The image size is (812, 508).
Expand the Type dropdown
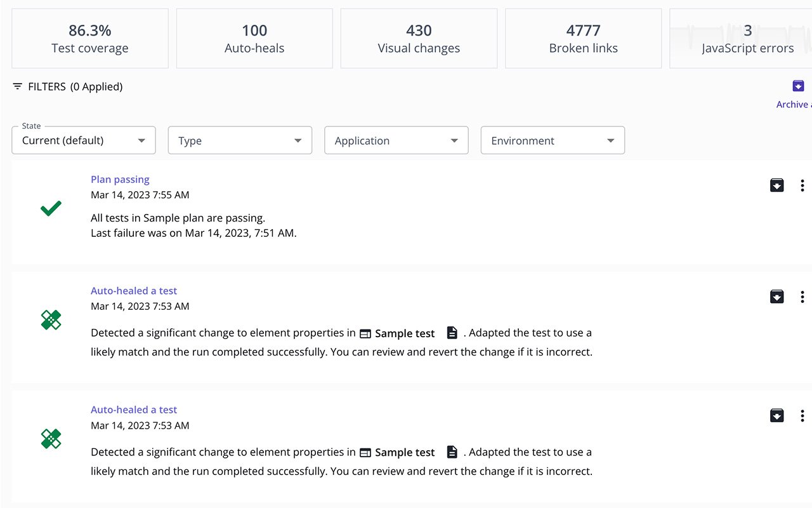(x=240, y=140)
